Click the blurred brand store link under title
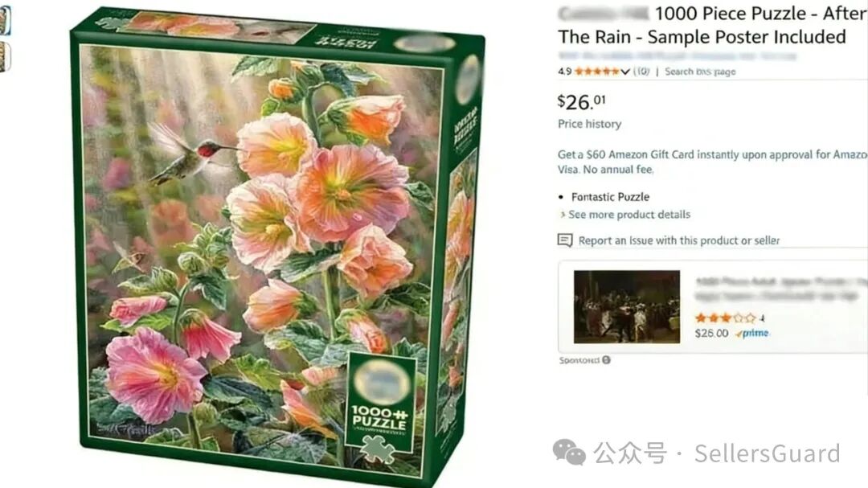 click(x=677, y=56)
